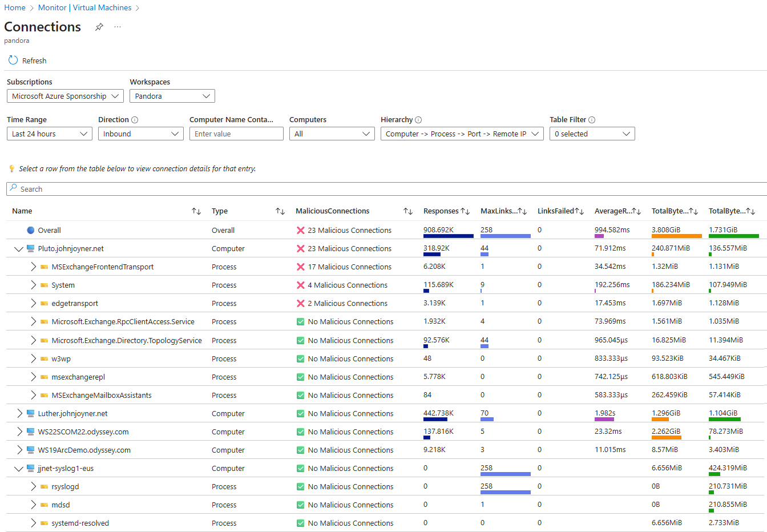Open the more options ellipsis menu

[x=118, y=27]
